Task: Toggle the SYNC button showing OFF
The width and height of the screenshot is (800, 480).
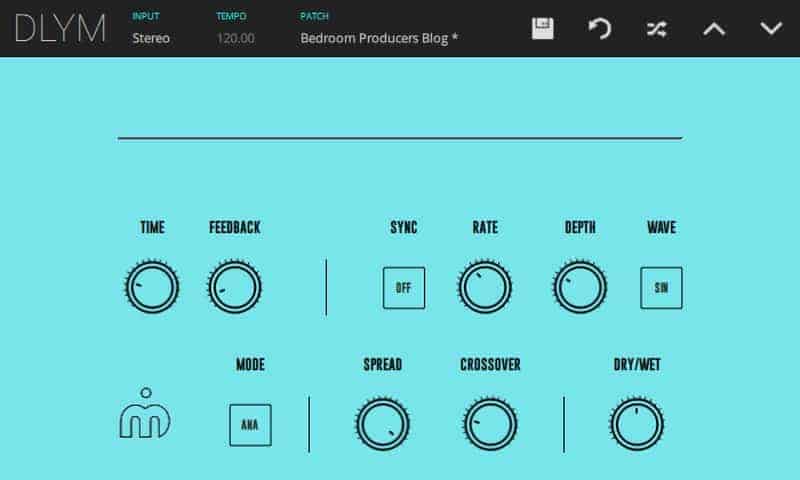Action: (404, 288)
